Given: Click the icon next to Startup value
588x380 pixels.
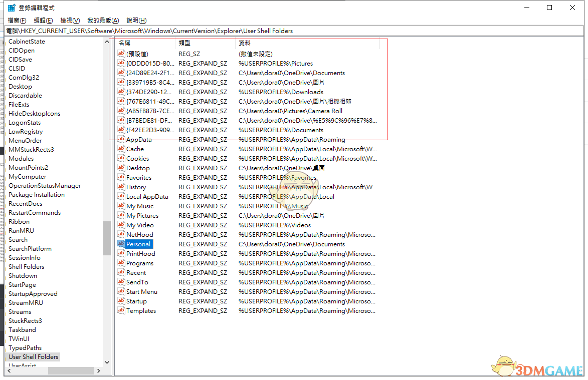Looking at the screenshot, I should [121, 301].
